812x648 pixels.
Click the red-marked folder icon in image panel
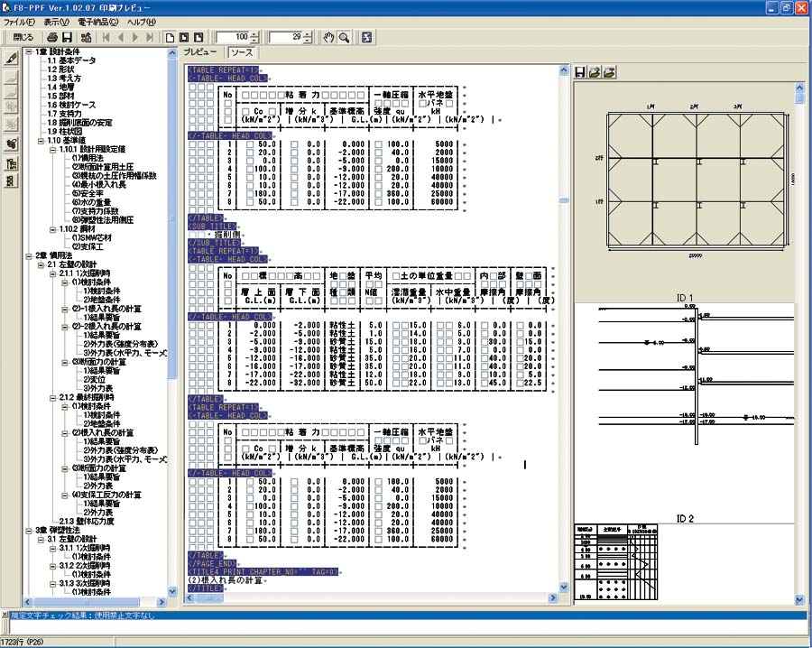pyautogui.click(x=609, y=72)
